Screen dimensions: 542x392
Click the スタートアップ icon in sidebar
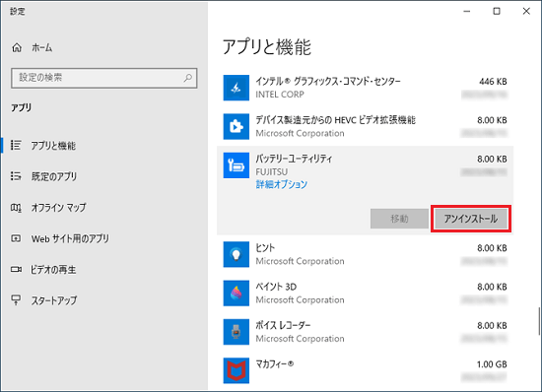click(16, 299)
